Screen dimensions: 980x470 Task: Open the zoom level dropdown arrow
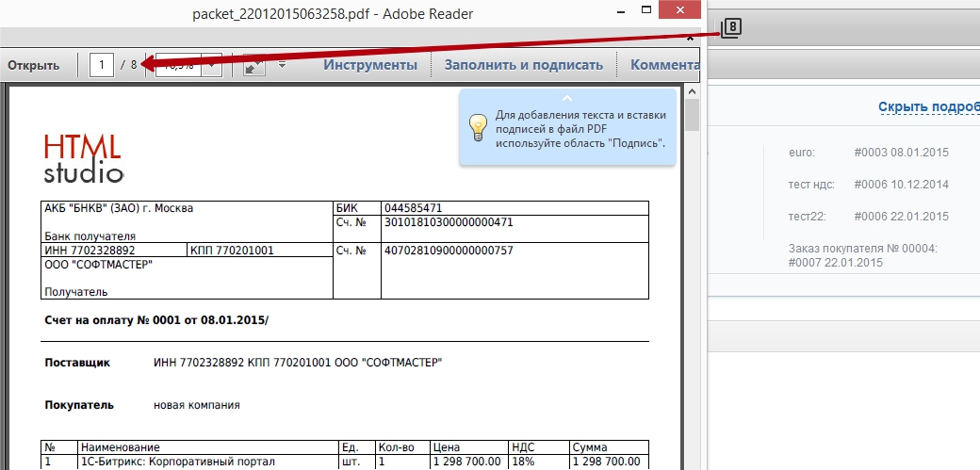(x=213, y=66)
